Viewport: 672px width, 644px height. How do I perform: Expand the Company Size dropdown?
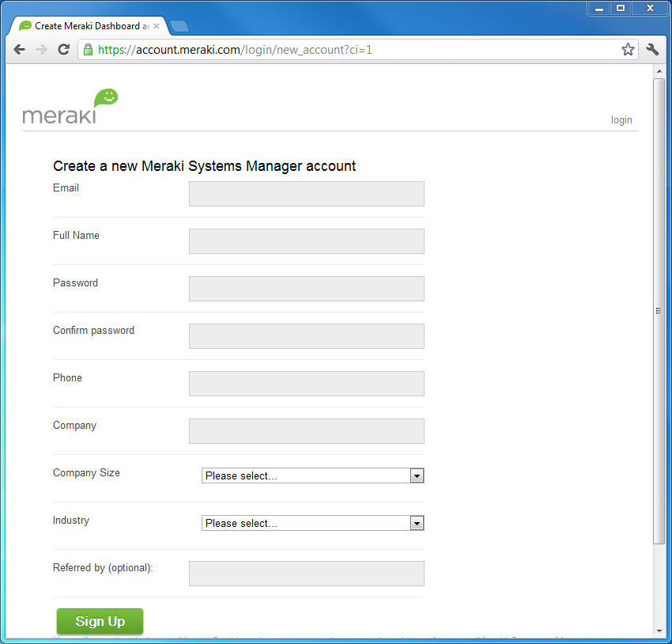point(313,475)
